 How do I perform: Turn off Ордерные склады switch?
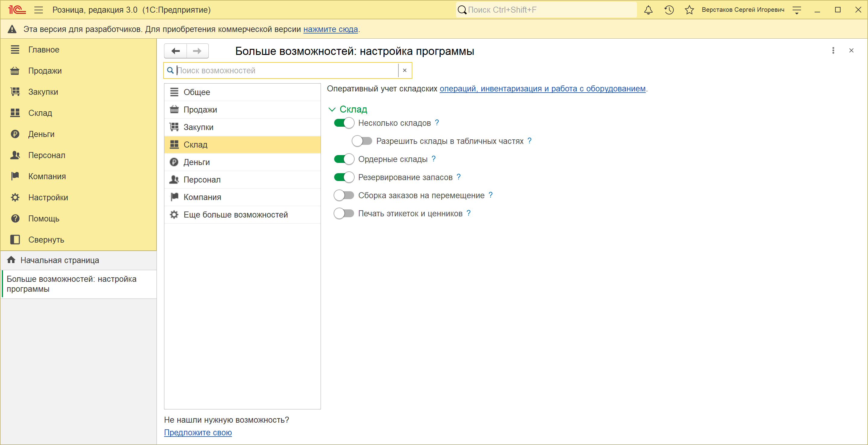point(344,159)
